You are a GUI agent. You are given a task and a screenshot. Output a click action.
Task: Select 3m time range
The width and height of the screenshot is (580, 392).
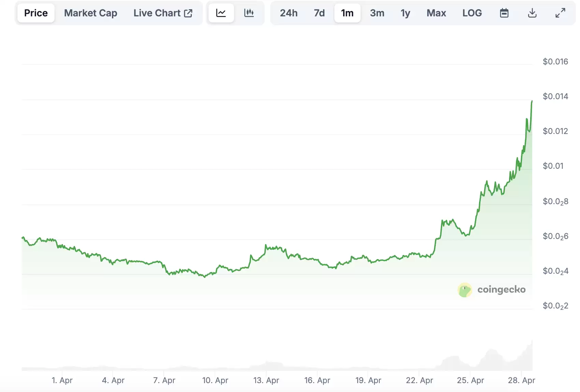point(377,13)
